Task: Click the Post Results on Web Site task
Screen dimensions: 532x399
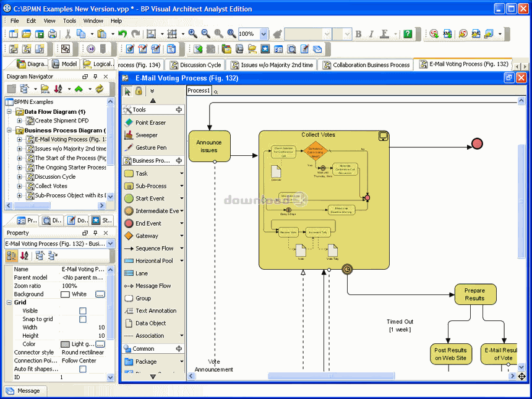Action: pyautogui.click(x=451, y=354)
